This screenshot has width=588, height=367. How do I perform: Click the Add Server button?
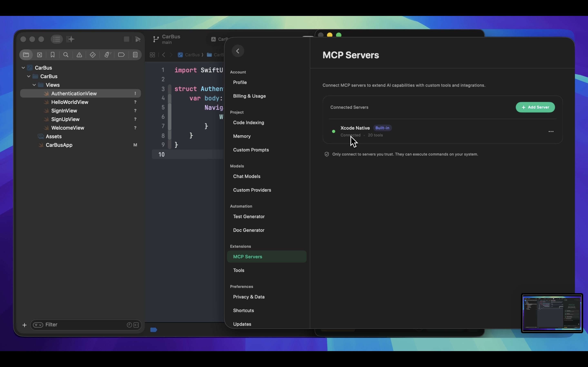tap(535, 107)
